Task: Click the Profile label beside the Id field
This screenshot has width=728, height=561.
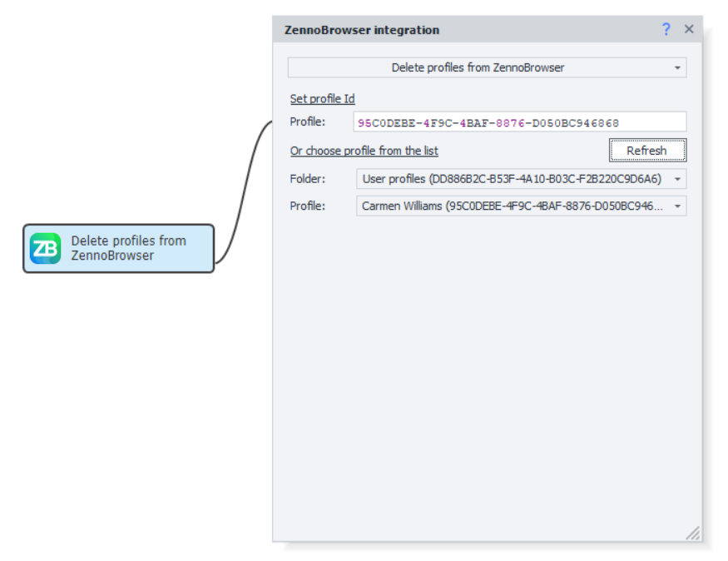Action: 307,122
